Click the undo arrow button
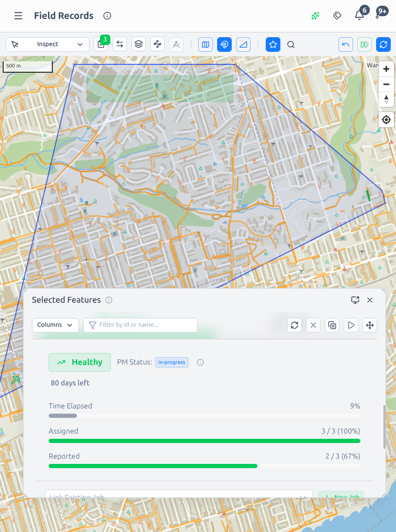Viewport: 396px width, 532px height. coord(346,45)
